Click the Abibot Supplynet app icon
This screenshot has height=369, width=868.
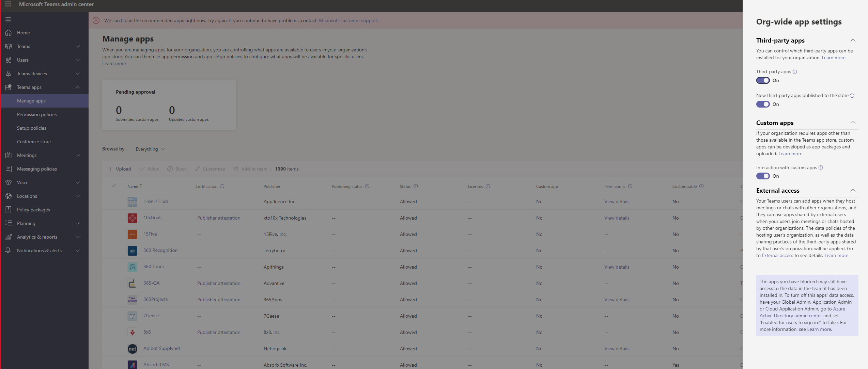point(133,349)
